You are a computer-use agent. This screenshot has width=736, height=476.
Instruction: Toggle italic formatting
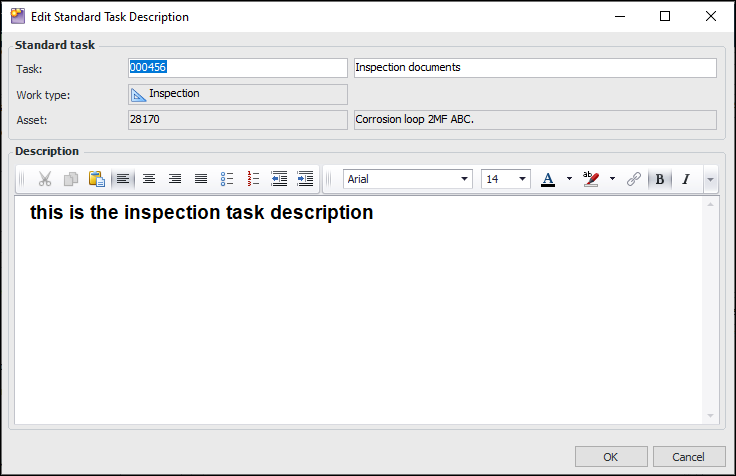click(x=686, y=179)
